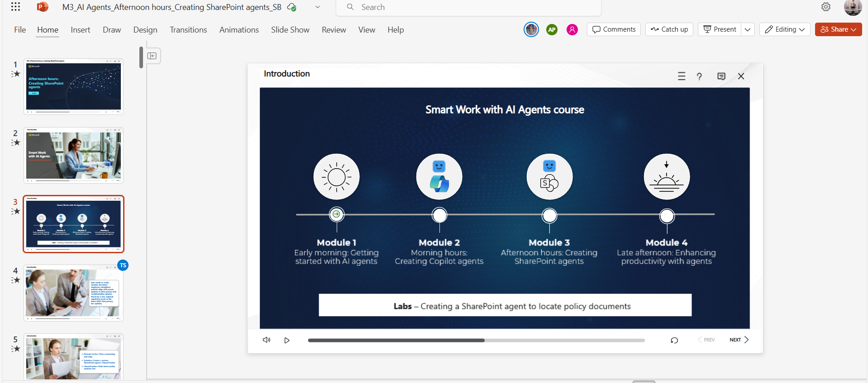This screenshot has width=868, height=383.
Task: Open the Insert tab
Action: [80, 30]
